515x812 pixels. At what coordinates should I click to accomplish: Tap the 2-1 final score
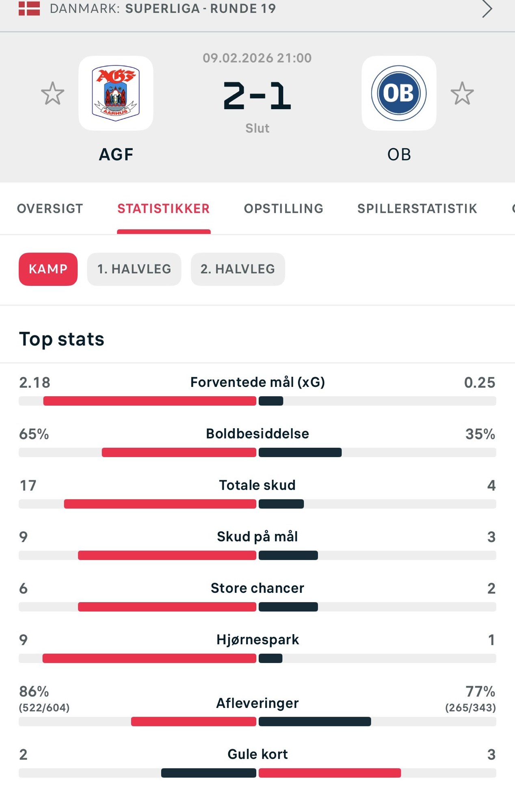tap(257, 96)
